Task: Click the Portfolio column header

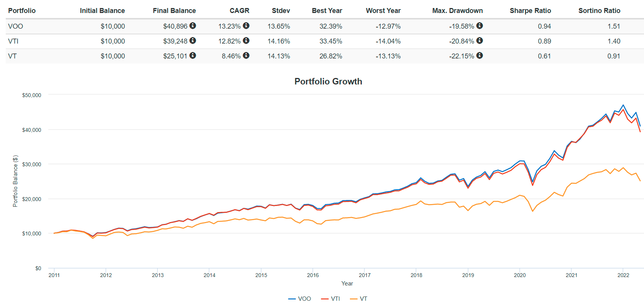Action: point(22,11)
